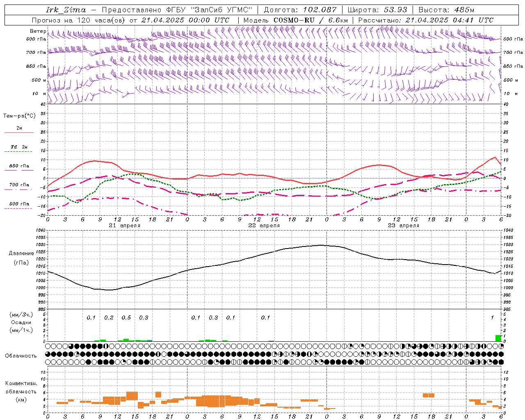Select the Тем-ра(°C) temperature panel title
Viewport: 525px width, 420px height.
click(19, 116)
